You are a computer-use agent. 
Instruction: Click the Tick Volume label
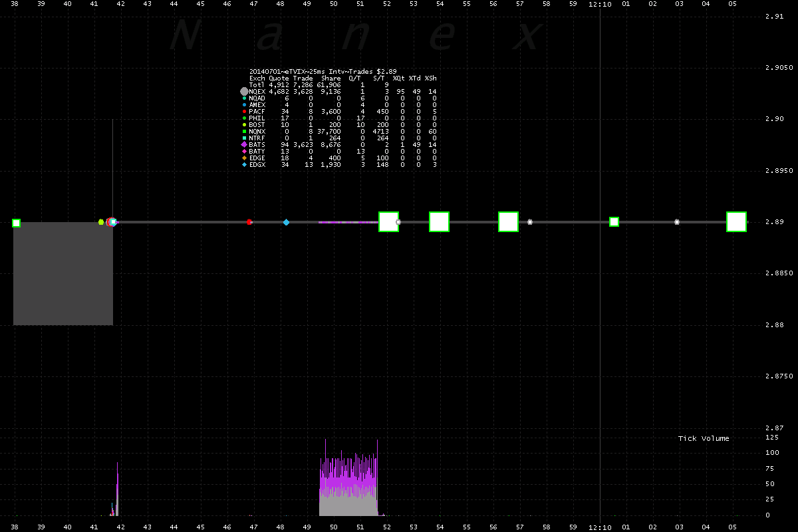tap(704, 438)
